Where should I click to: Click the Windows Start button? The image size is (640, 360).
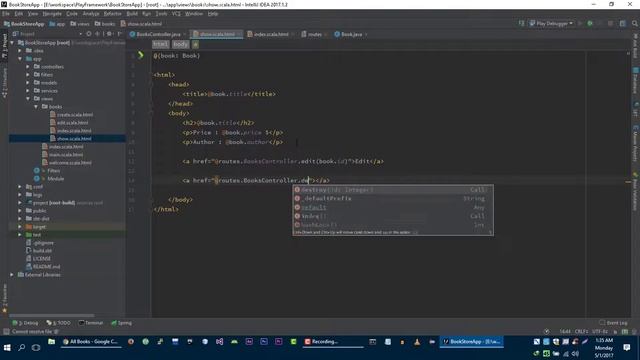coord(7,348)
